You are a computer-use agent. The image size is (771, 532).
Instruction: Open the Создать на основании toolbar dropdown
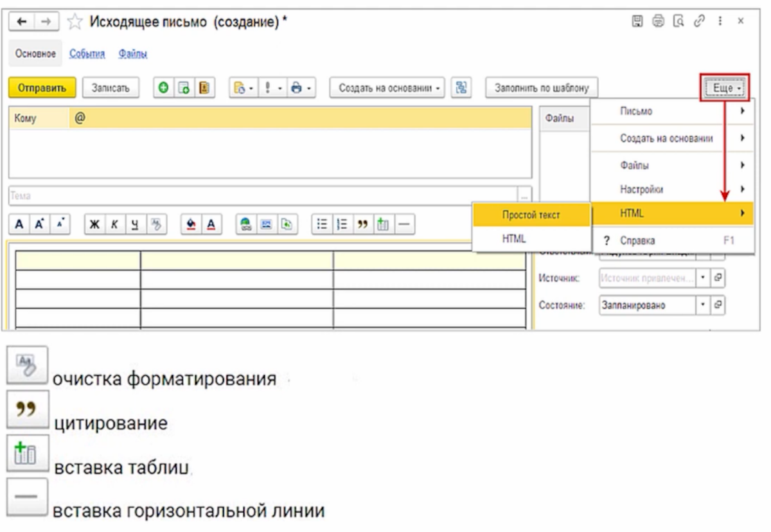pos(387,88)
